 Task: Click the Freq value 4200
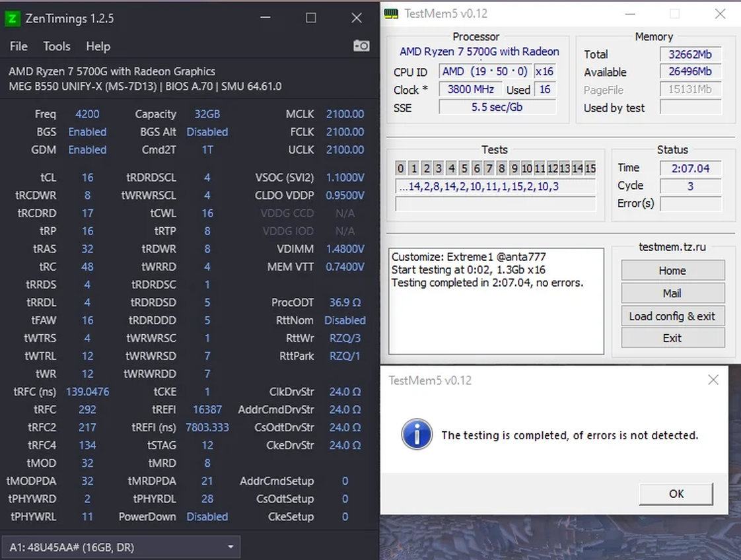(87, 114)
